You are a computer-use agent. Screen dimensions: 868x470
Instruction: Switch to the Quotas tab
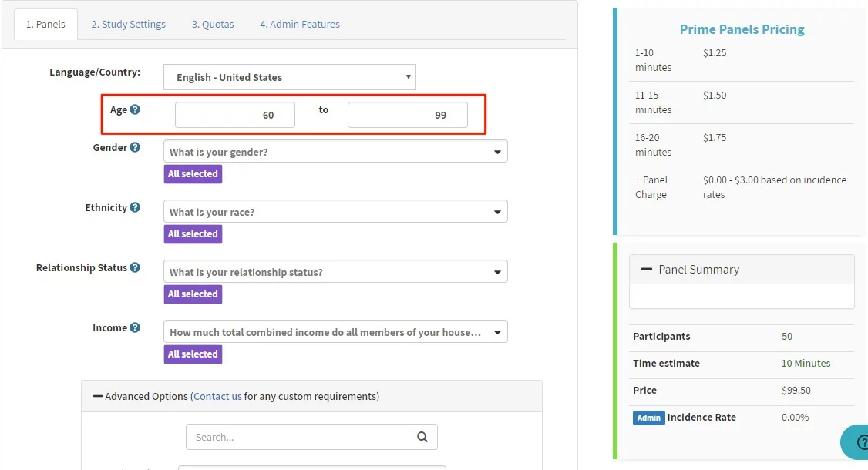(213, 24)
